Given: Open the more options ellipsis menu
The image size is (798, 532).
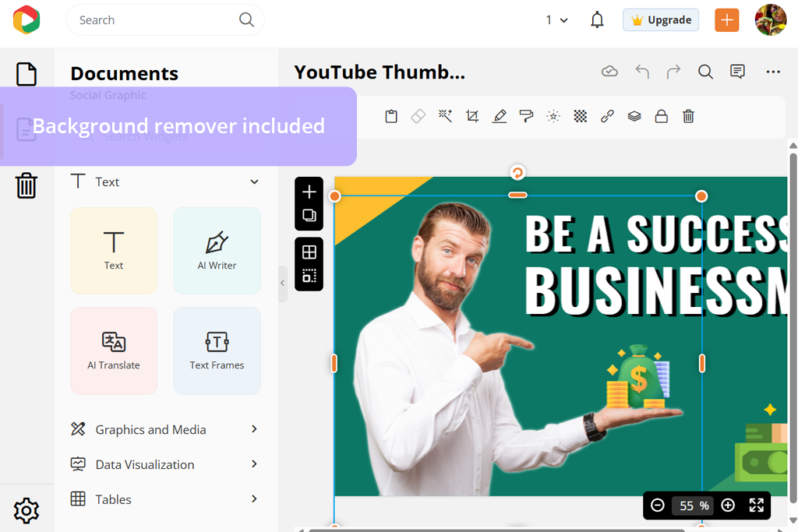Looking at the screenshot, I should click(x=773, y=72).
